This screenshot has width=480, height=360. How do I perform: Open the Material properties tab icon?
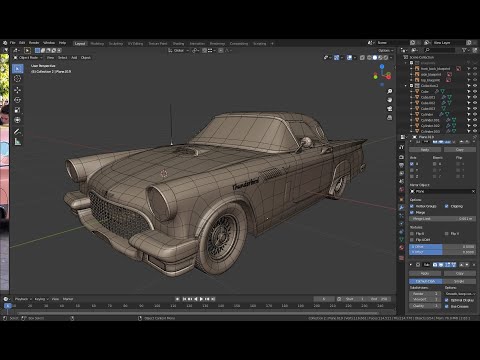pyautogui.click(x=402, y=248)
